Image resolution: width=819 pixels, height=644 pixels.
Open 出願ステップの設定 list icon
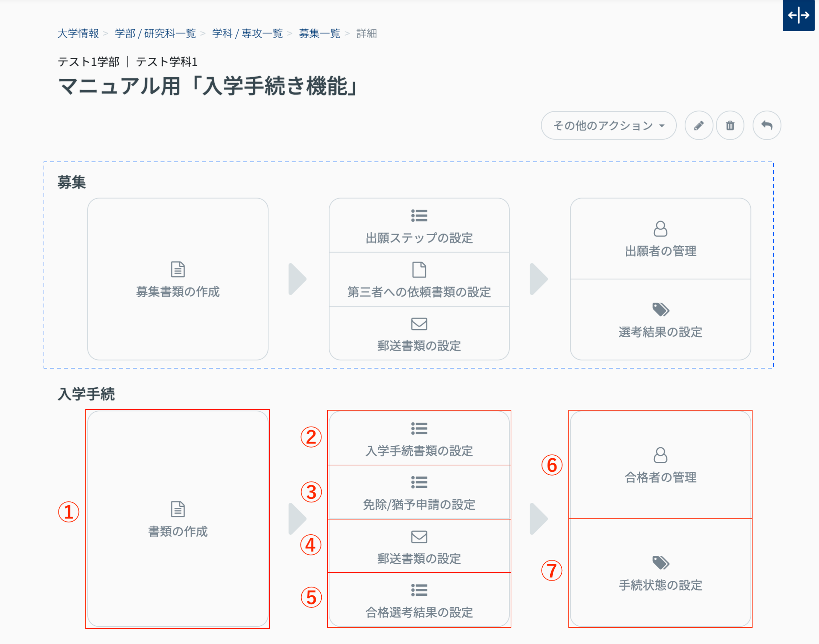pos(419,216)
